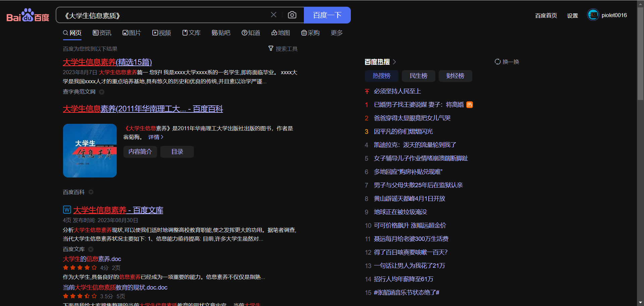Click into the search input field
644x306 pixels.
164,15
